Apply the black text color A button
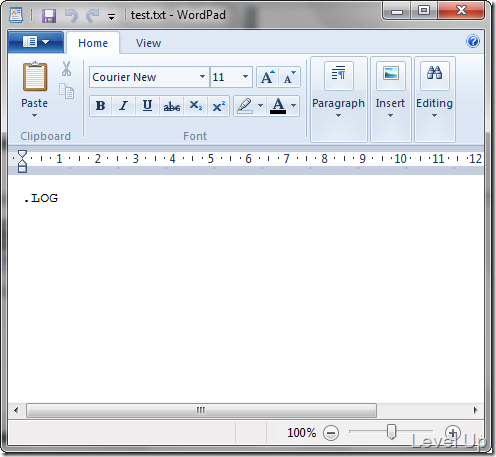 pyautogui.click(x=278, y=106)
